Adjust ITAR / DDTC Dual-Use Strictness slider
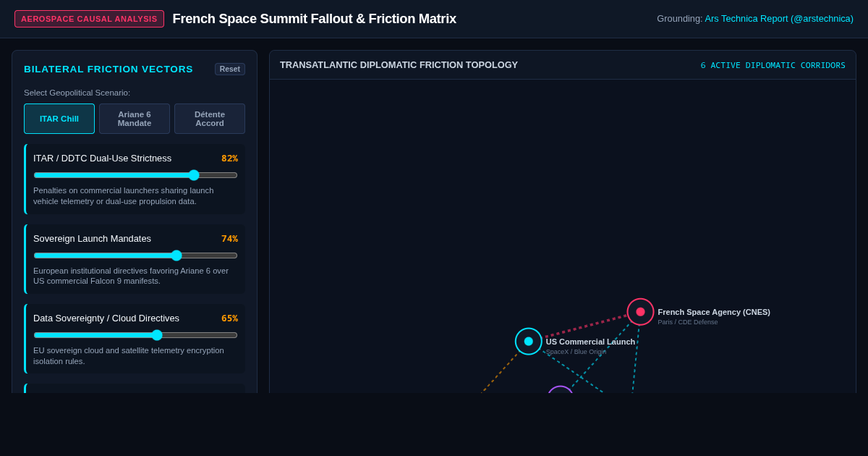The width and height of the screenshot is (868, 456). pyautogui.click(x=135, y=175)
